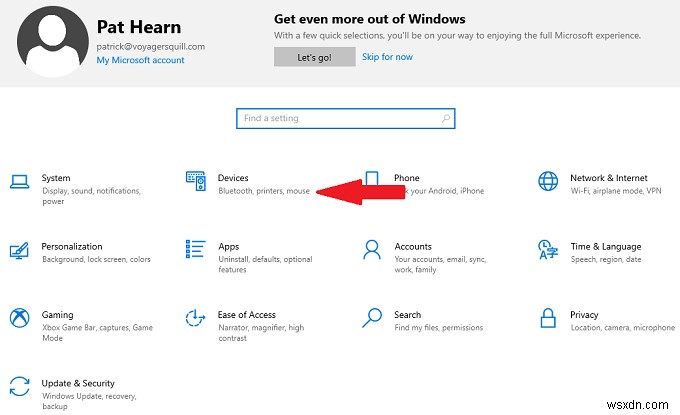Open the Devices settings title

tap(233, 178)
